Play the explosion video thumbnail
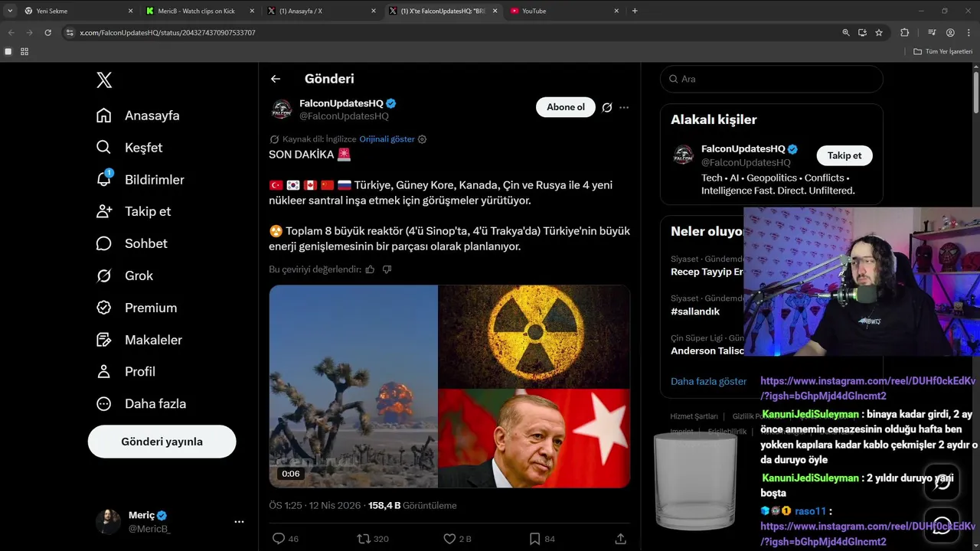 point(353,386)
